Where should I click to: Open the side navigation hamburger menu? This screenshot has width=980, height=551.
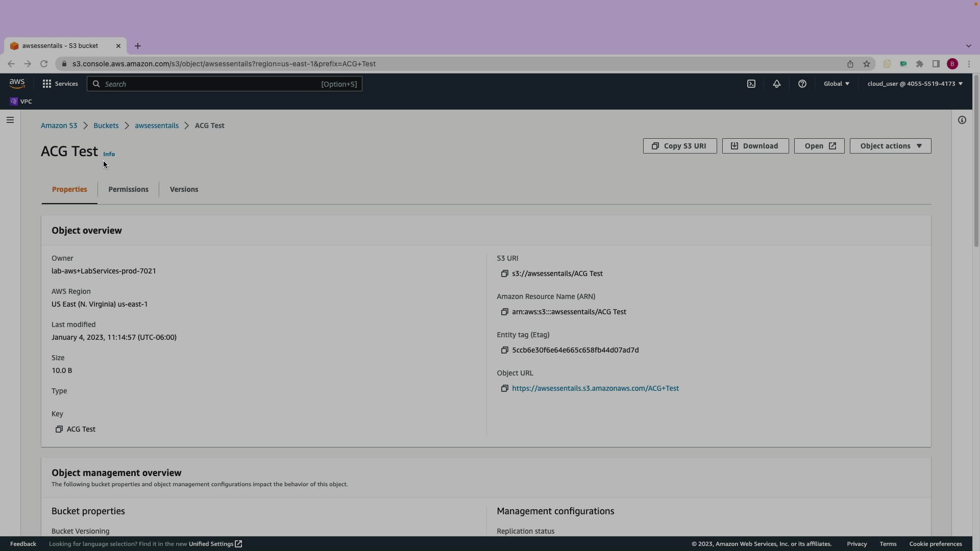click(x=10, y=120)
